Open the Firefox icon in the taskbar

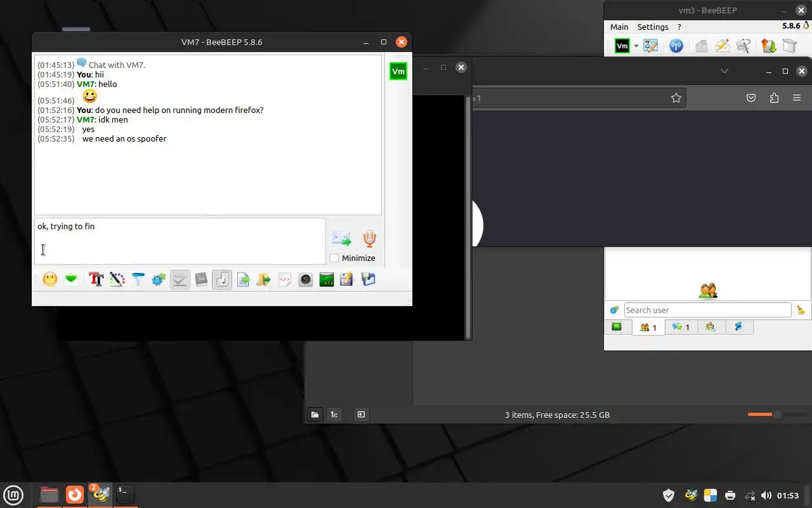click(75, 494)
